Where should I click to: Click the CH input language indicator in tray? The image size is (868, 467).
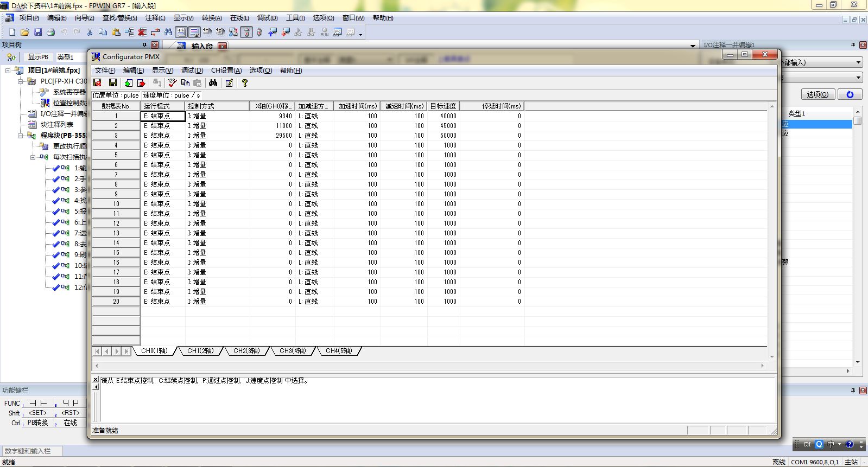(807, 444)
